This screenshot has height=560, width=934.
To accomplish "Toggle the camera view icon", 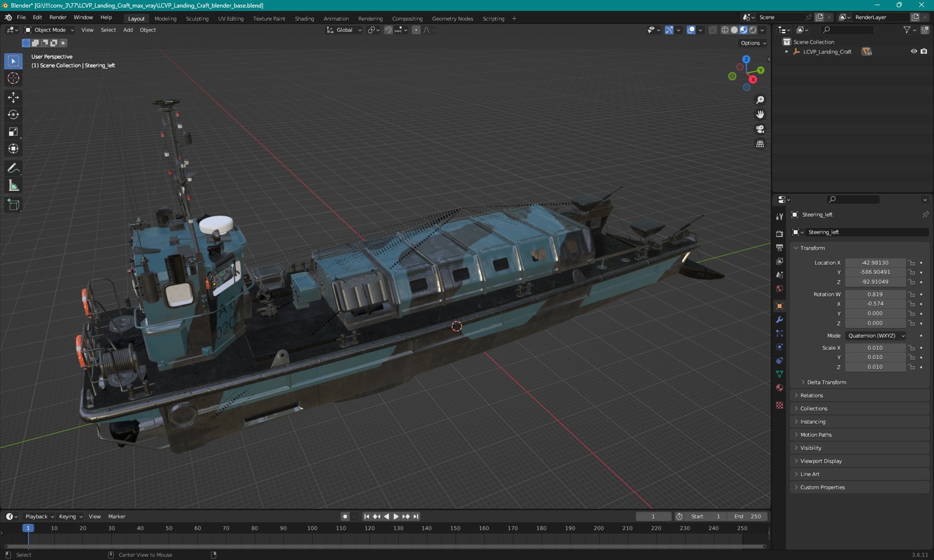I will click(x=760, y=129).
